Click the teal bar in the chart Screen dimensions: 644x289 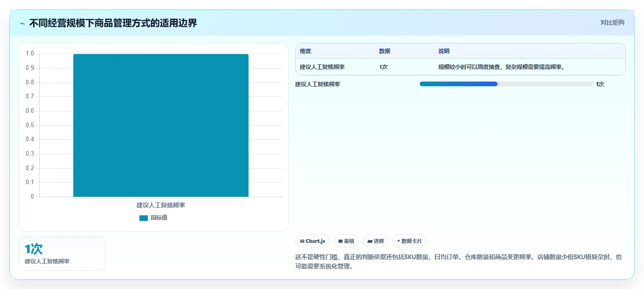pyautogui.click(x=161, y=125)
